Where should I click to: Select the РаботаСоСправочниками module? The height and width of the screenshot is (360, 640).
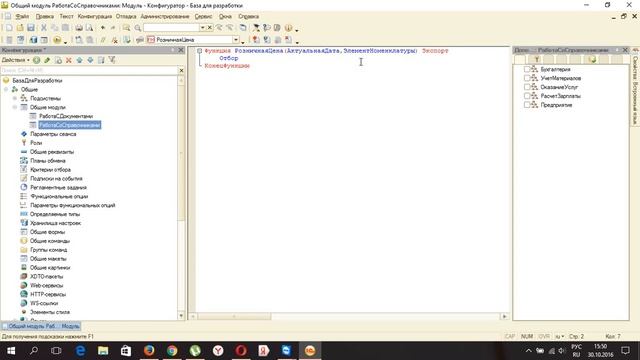tap(69, 125)
